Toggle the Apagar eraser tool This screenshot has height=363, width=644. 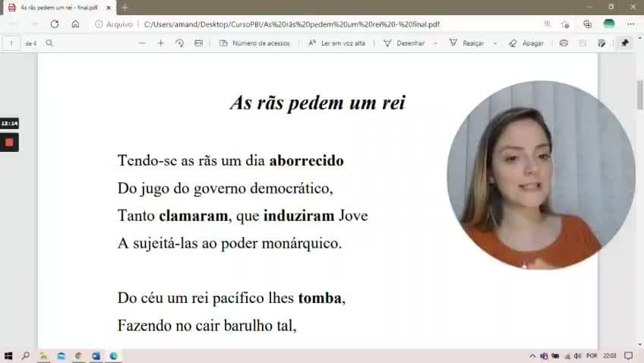(x=526, y=43)
